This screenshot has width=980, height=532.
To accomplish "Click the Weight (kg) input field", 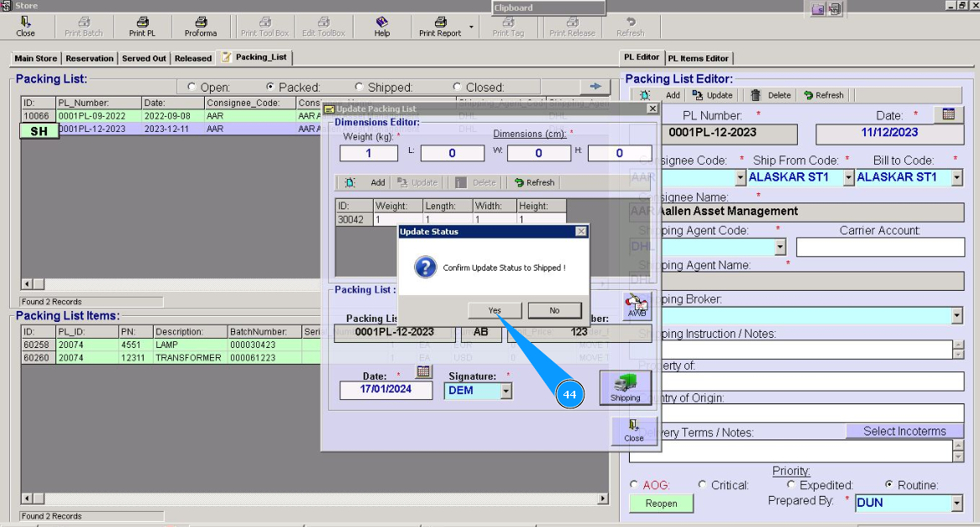I will tap(369, 153).
